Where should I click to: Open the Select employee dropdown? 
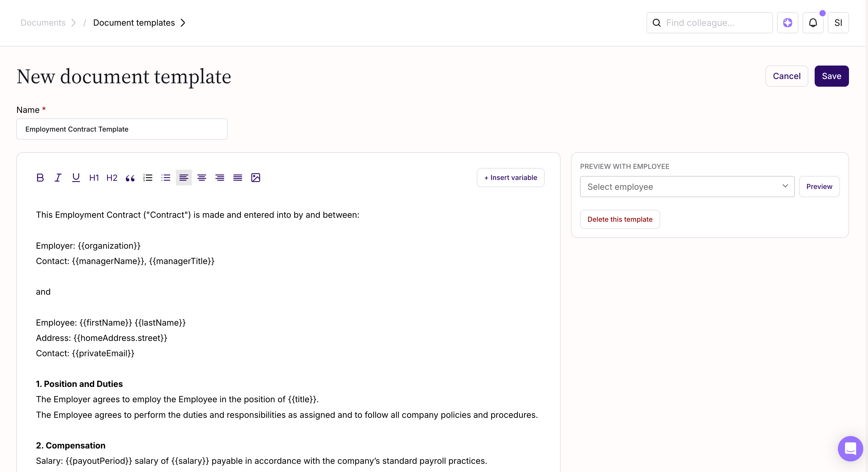point(687,187)
